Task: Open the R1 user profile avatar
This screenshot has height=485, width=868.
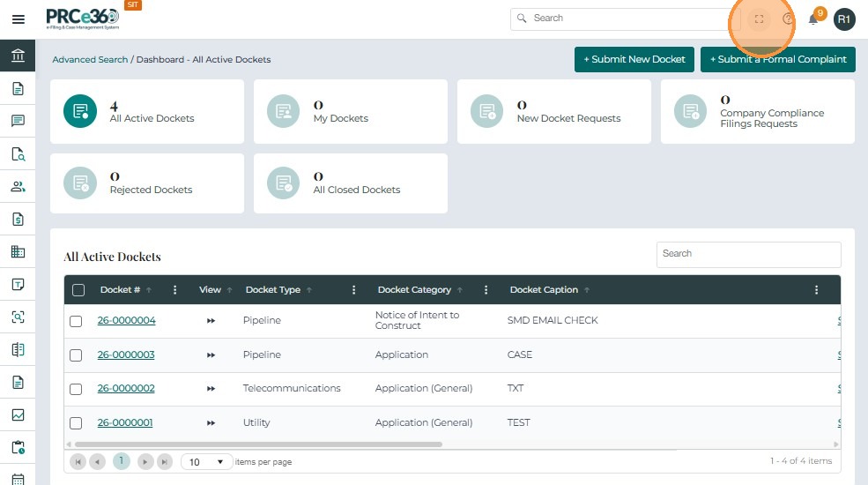Action: tap(844, 19)
